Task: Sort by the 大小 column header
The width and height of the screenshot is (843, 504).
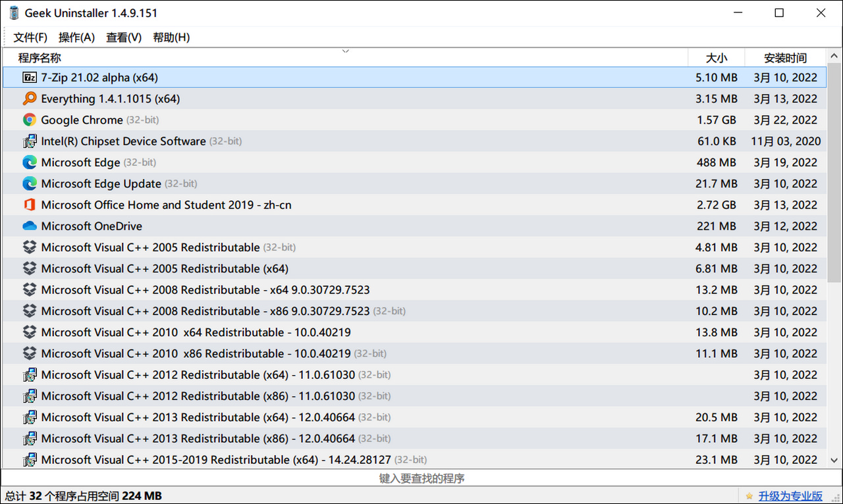Action: [717, 58]
